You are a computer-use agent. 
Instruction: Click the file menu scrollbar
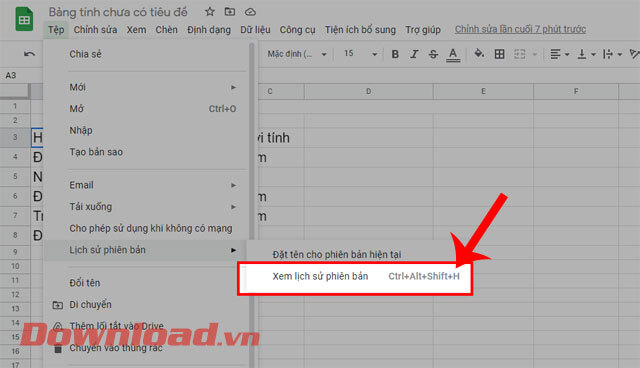(252, 141)
